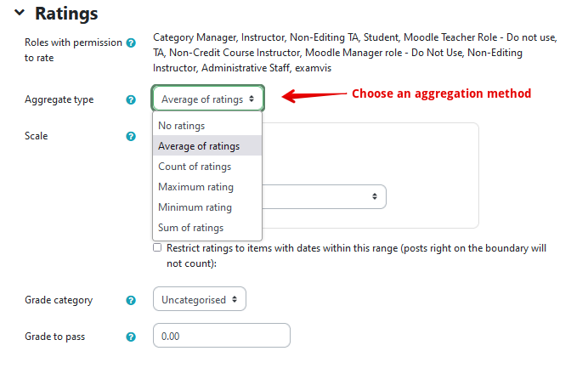Open the Scale help icon
This screenshot has height=368, width=588.
(x=131, y=136)
